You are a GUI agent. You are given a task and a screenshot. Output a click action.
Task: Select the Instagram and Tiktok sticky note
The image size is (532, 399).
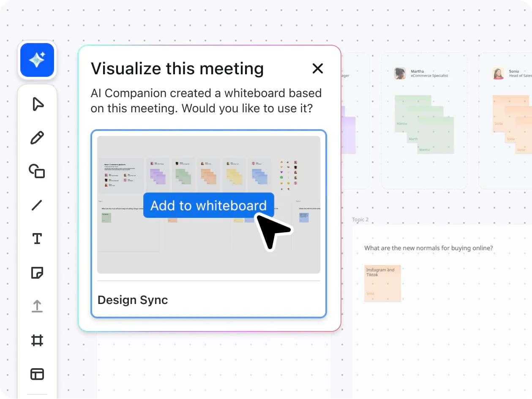(382, 283)
